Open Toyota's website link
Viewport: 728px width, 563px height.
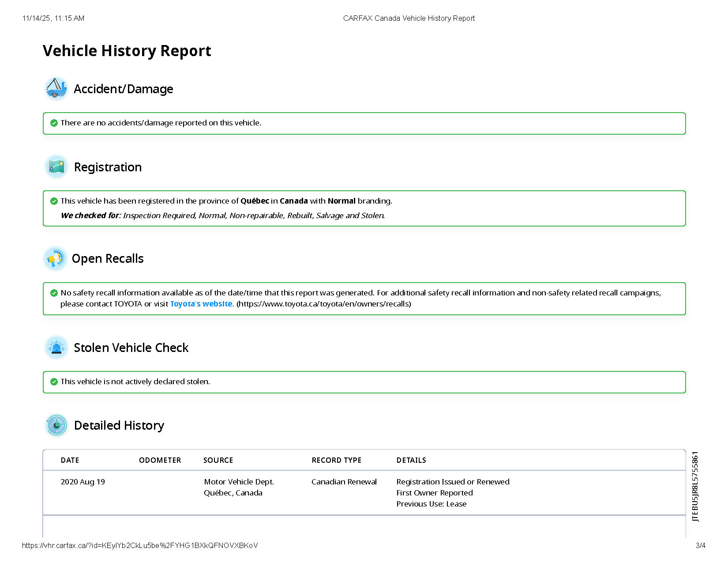click(201, 304)
